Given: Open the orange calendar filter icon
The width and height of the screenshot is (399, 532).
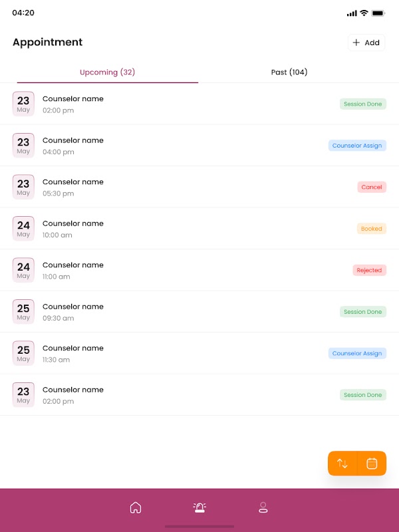Looking at the screenshot, I should pos(372,464).
